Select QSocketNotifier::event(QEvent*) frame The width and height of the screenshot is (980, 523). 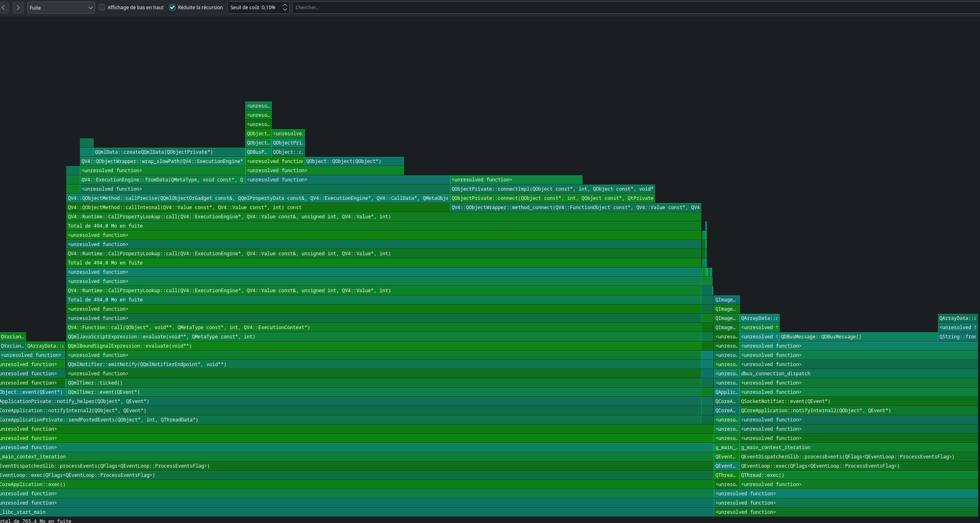click(859, 401)
